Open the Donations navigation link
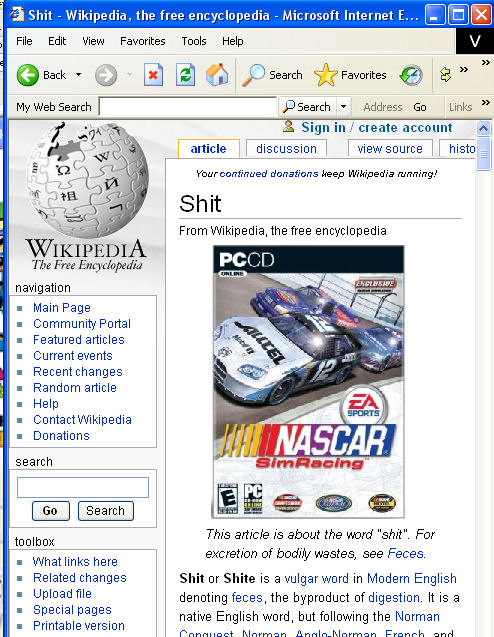 61,436
